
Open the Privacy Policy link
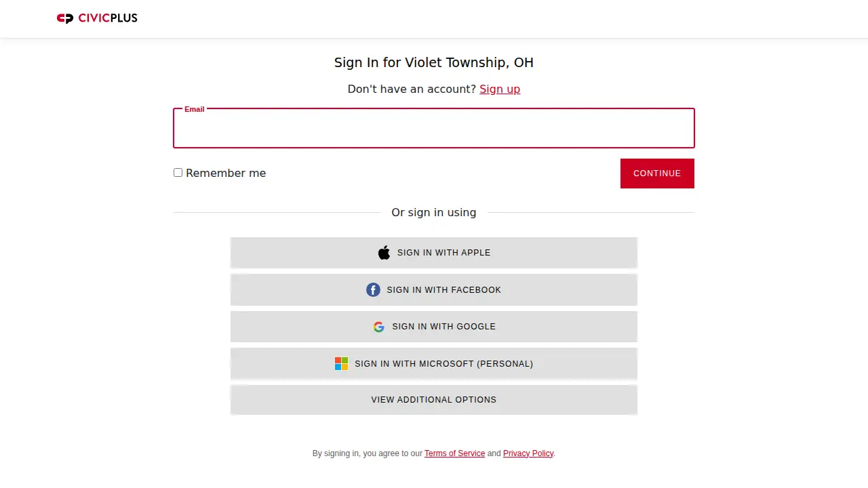point(528,453)
